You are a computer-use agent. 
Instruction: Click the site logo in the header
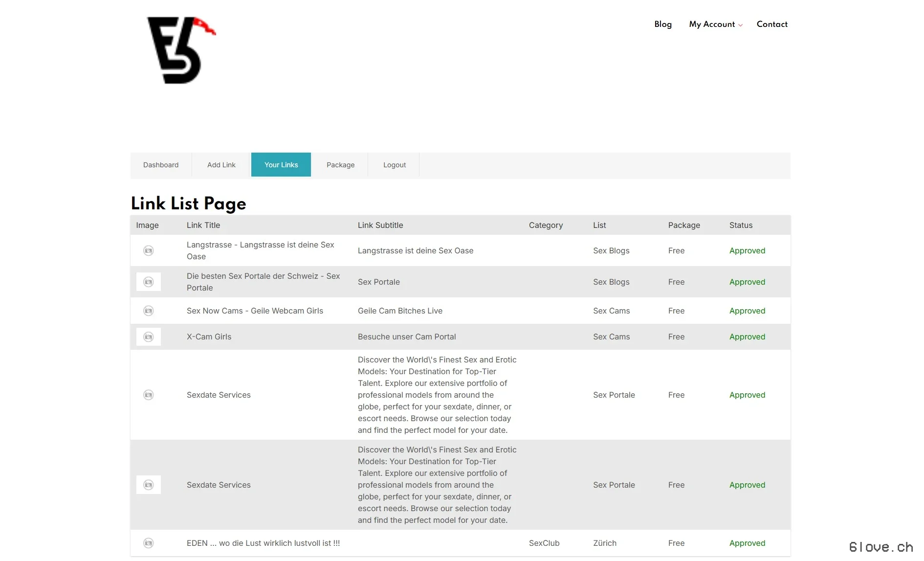click(x=181, y=50)
